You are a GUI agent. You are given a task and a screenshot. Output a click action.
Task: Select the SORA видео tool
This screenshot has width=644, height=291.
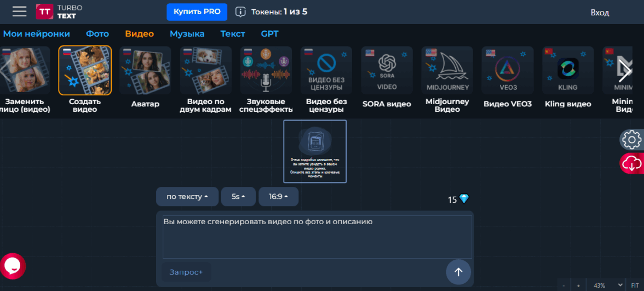click(387, 78)
